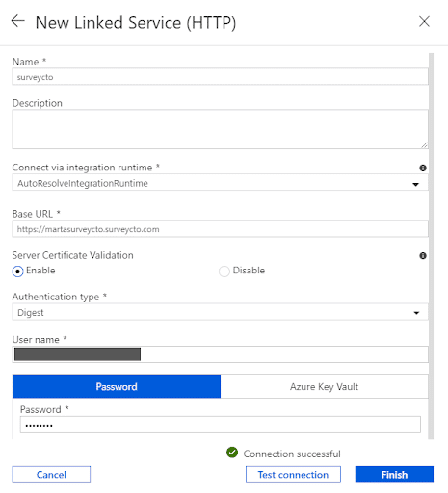Click the Description box resize handle
Screen dimensions: 448x493
424,145
